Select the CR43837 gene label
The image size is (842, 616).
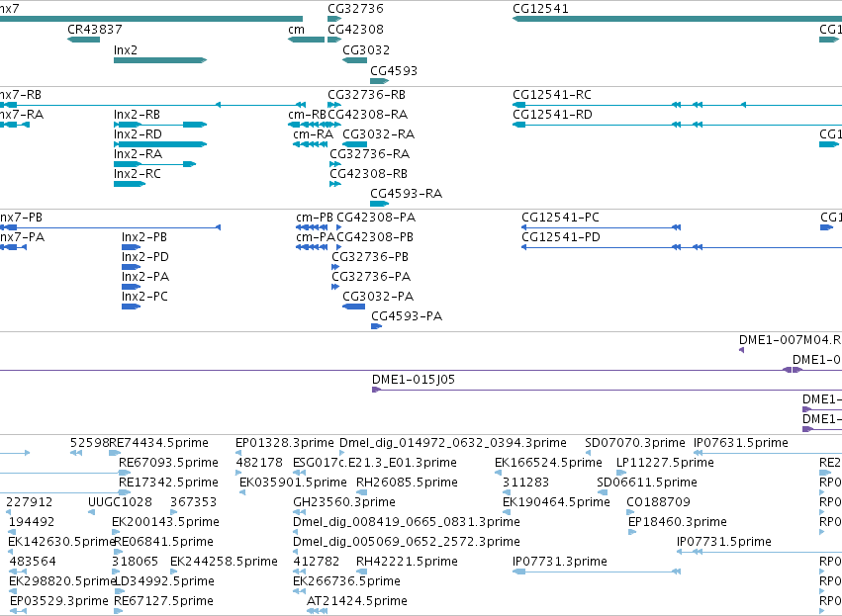pos(95,30)
